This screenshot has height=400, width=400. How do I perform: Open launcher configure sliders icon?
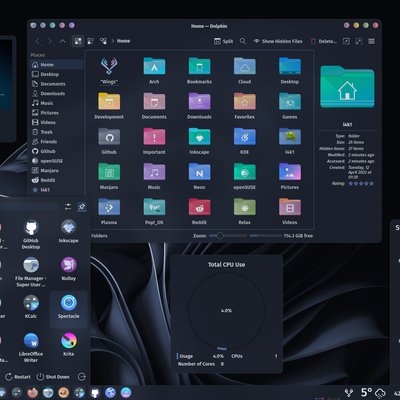[68, 207]
